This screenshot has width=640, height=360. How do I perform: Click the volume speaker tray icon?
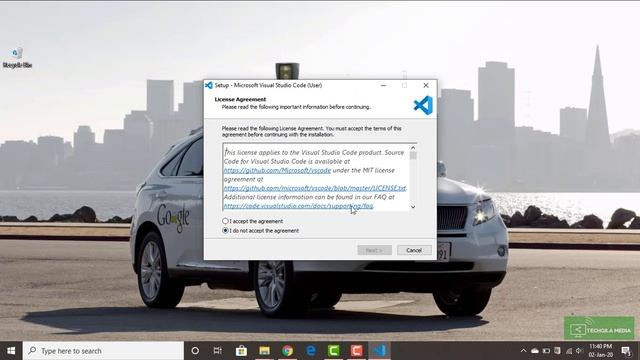(579, 351)
